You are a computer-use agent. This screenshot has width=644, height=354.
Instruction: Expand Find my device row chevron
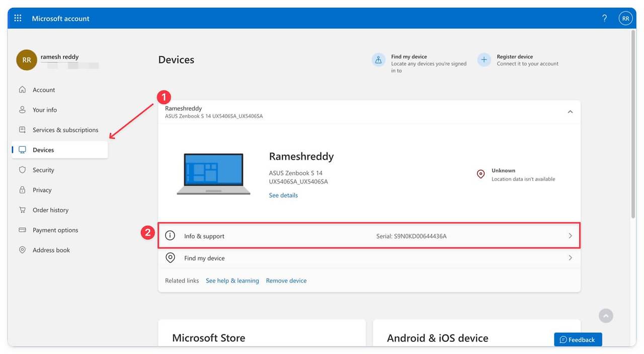[x=570, y=257]
